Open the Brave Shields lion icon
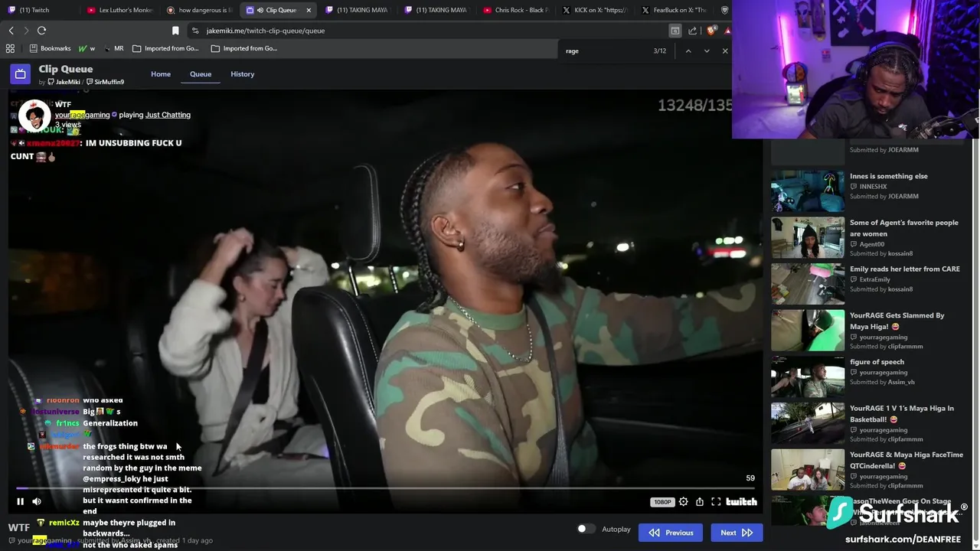This screenshot has height=551, width=980. pos(710,31)
